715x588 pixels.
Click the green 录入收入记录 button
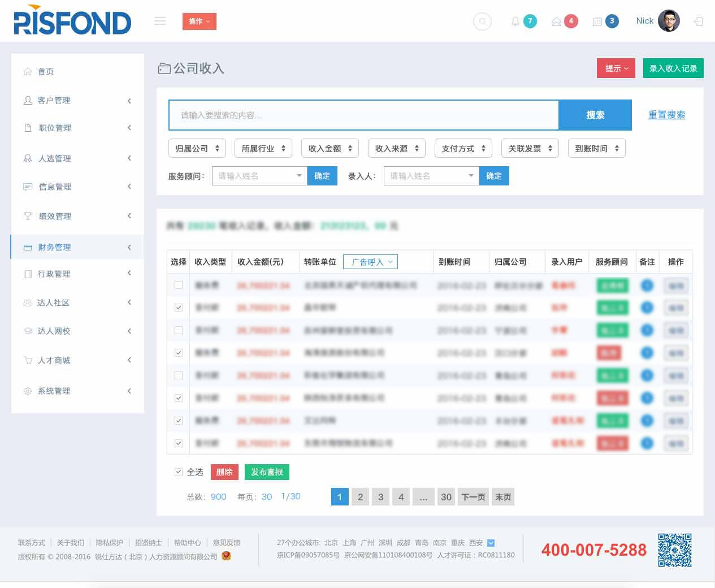tap(673, 68)
